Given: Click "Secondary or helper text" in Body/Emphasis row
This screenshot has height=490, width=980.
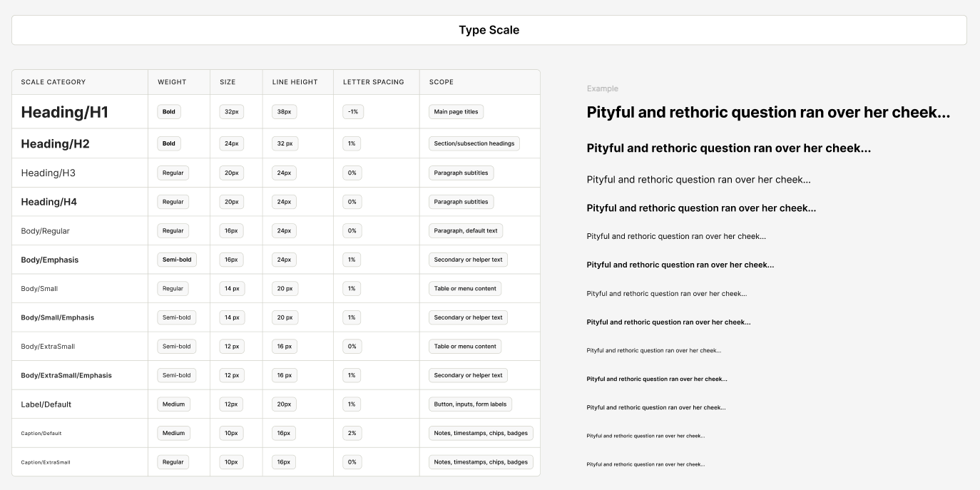Looking at the screenshot, I should pyautogui.click(x=469, y=260).
